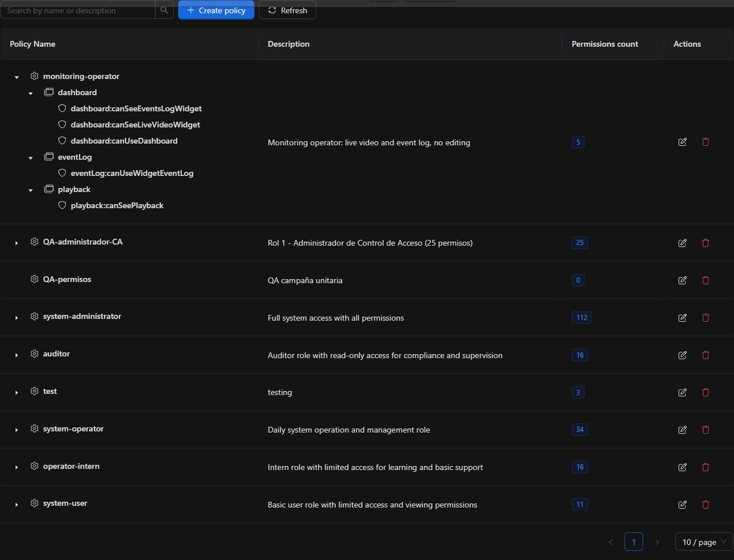Click the 0 permissions count badge

tap(578, 280)
